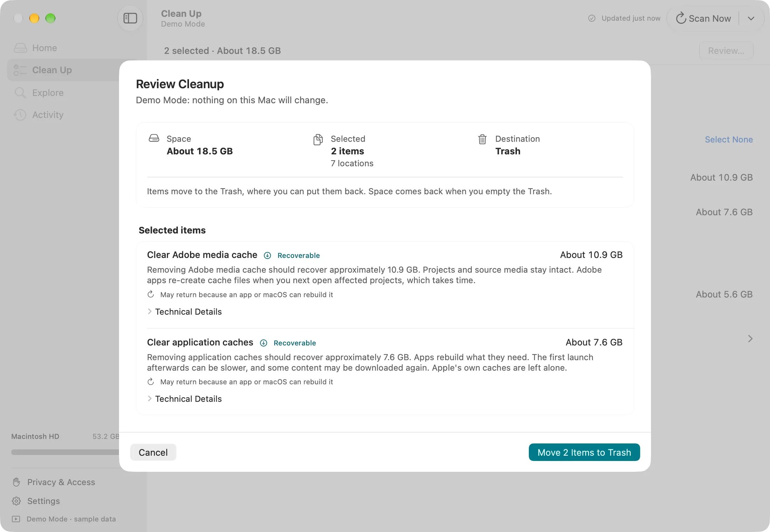Image resolution: width=770 pixels, height=532 pixels.
Task: Click rebuild arrow icon under Adobe media cache
Action: click(151, 294)
